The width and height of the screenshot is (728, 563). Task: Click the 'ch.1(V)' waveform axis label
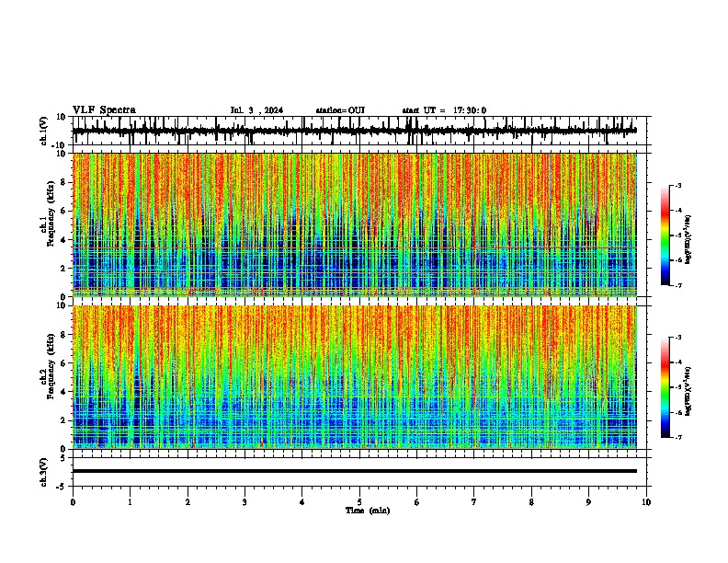click(x=44, y=131)
